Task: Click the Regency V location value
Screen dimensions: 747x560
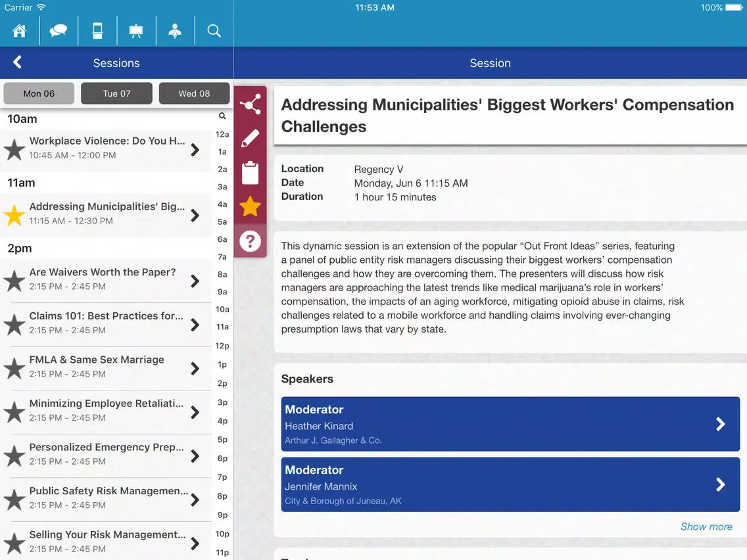Action: pos(379,170)
